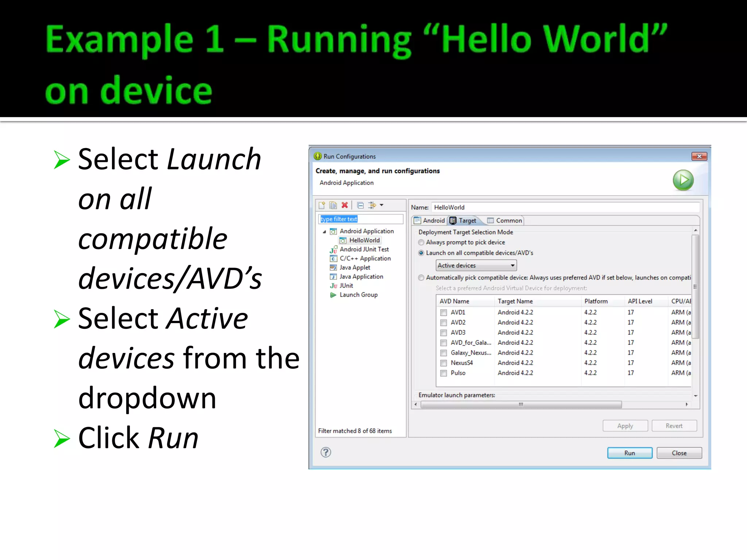Image resolution: width=747 pixels, height=560 pixels.
Task: Click the Java Application icon
Action: point(333,277)
